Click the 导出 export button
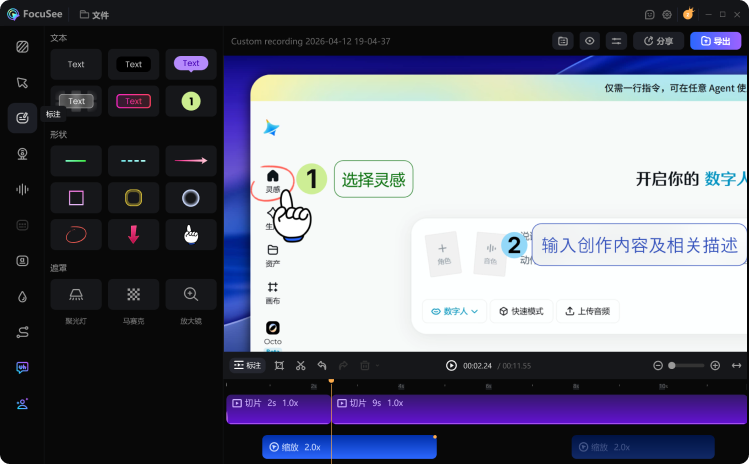Image resolution: width=749 pixels, height=464 pixels. [715, 41]
